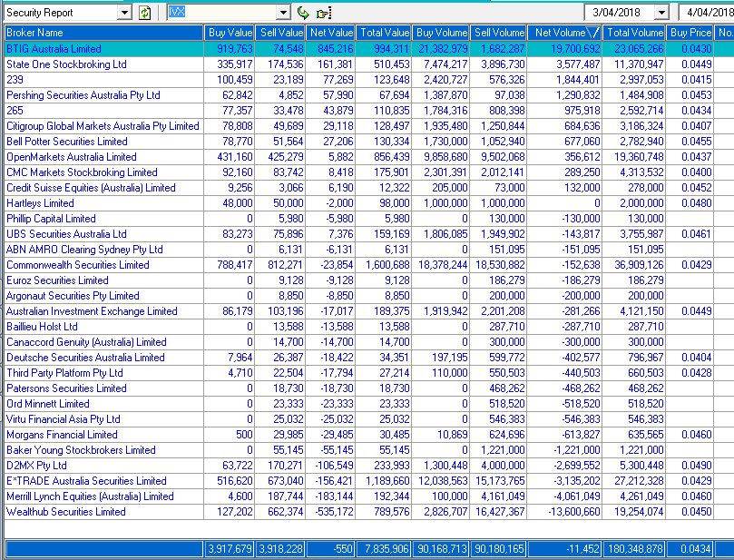Sort by the Buy Value column header
Screen dimensions: 734x560
(x=230, y=33)
